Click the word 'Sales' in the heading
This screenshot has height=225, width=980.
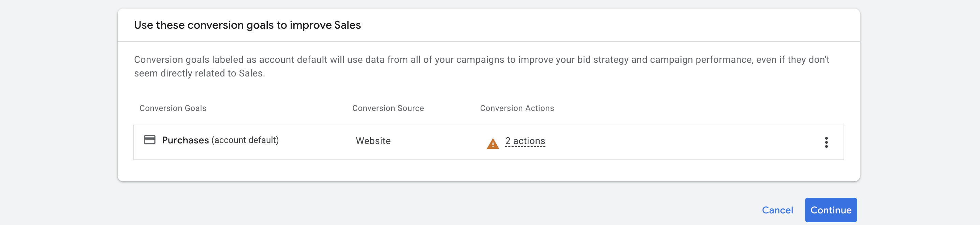point(347,25)
